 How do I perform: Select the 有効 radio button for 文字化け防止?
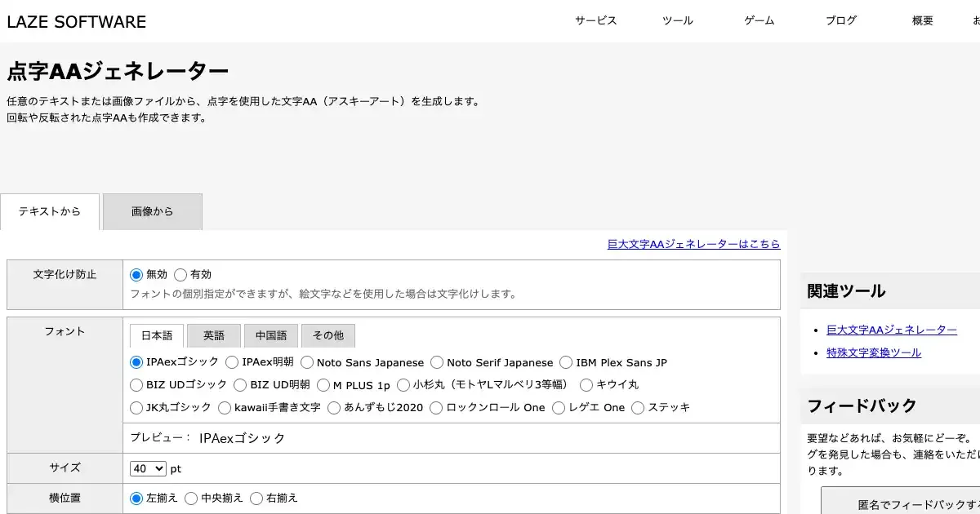180,275
